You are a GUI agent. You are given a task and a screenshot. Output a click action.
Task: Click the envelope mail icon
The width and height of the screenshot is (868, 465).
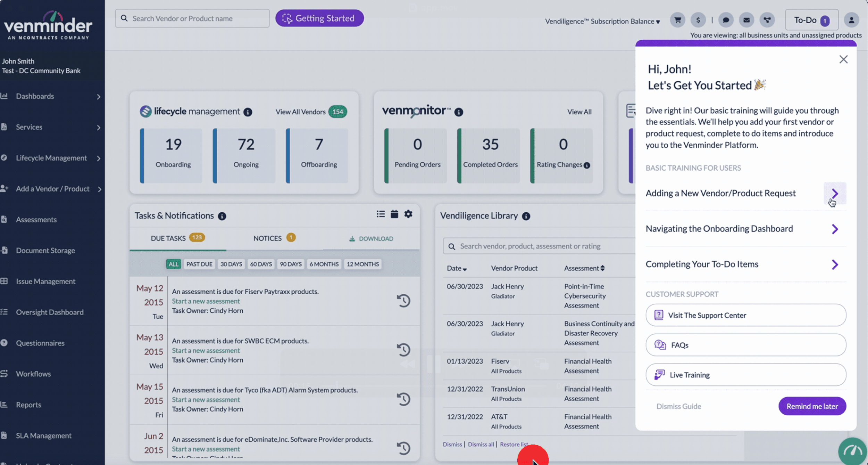746,20
